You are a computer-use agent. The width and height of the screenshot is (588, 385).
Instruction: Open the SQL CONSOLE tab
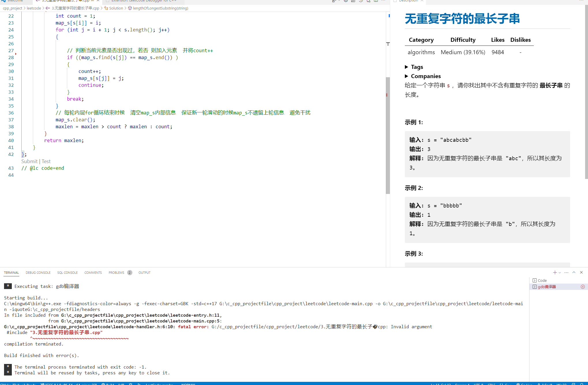point(67,273)
